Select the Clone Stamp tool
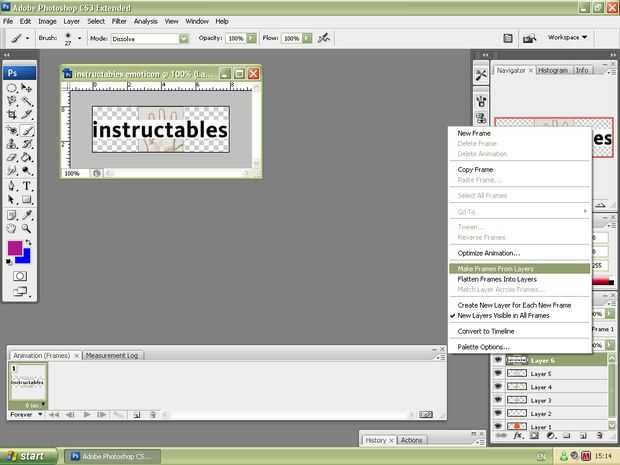This screenshot has width=620, height=465. coord(12,144)
